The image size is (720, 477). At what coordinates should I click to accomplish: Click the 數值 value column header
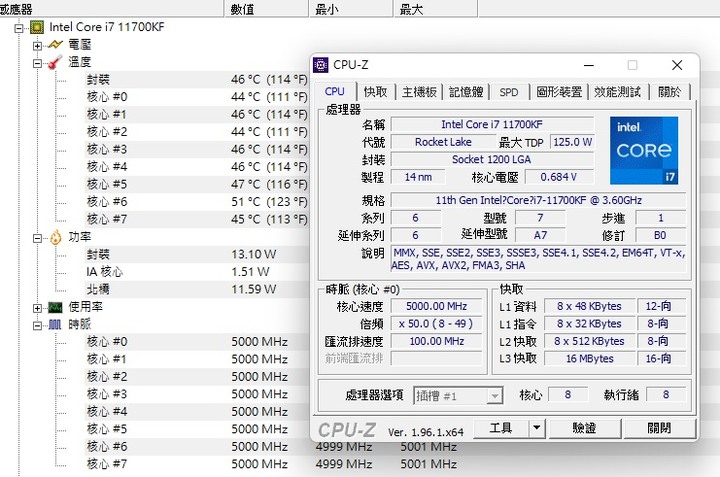(266, 9)
